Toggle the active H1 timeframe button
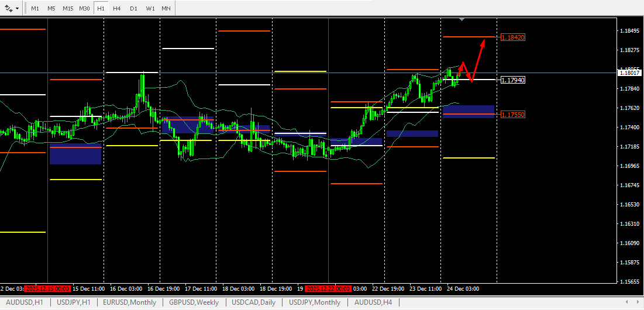This screenshot has height=310, width=644. [101, 8]
